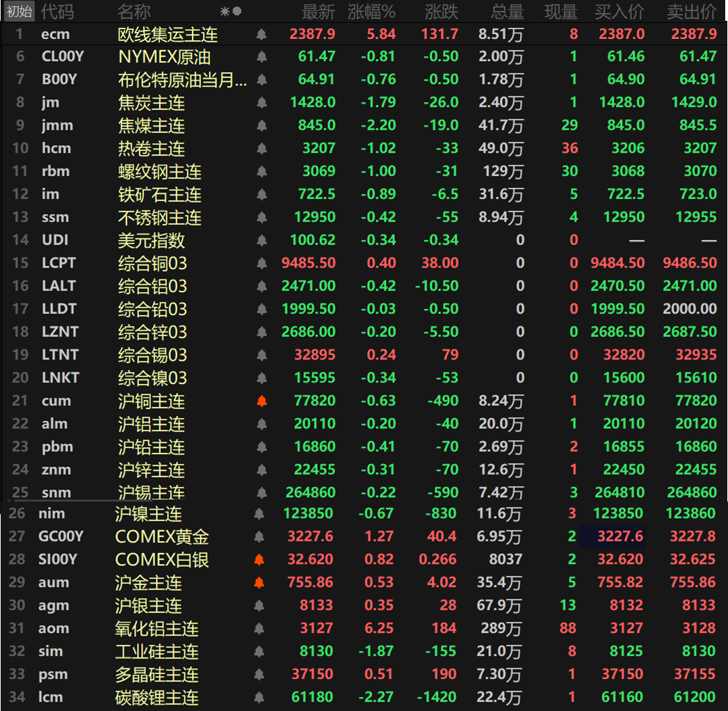Screen dimensions: 728x711
Task: Click the alert bell for 不锈钢主连
Action: [x=262, y=217]
